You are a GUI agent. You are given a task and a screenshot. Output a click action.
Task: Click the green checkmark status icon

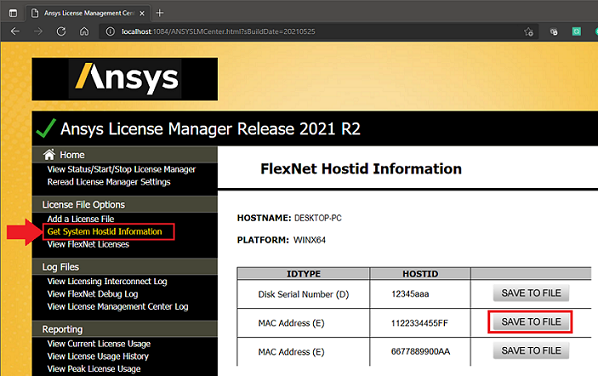(x=46, y=128)
